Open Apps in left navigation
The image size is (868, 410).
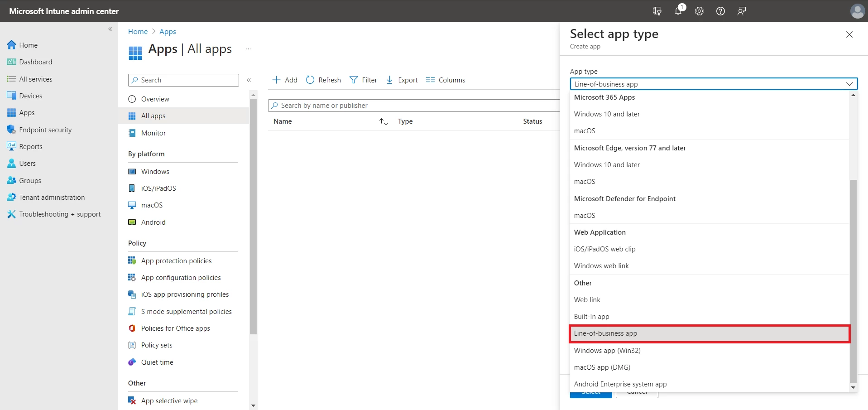(21, 113)
